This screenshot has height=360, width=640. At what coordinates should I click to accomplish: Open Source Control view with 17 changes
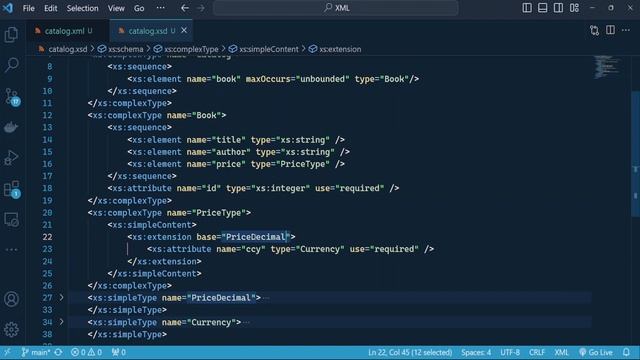pos(11,96)
